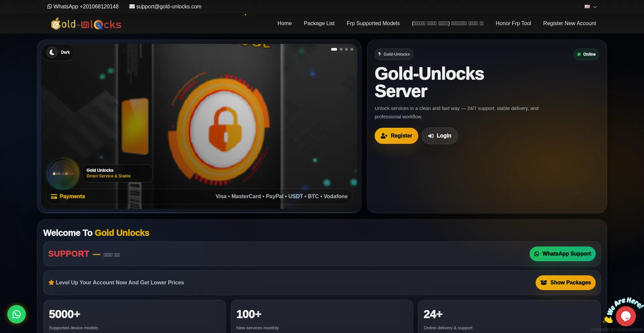This screenshot has height=333, width=644.
Task: Click the Payments card icon
Action: pyautogui.click(x=54, y=197)
